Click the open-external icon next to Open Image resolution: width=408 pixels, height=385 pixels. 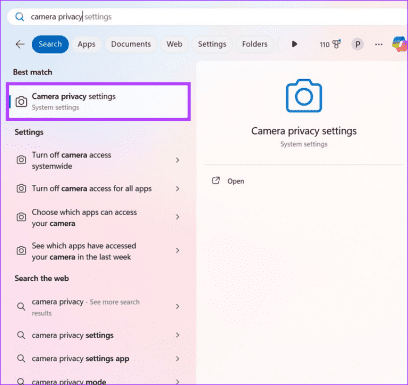point(216,181)
